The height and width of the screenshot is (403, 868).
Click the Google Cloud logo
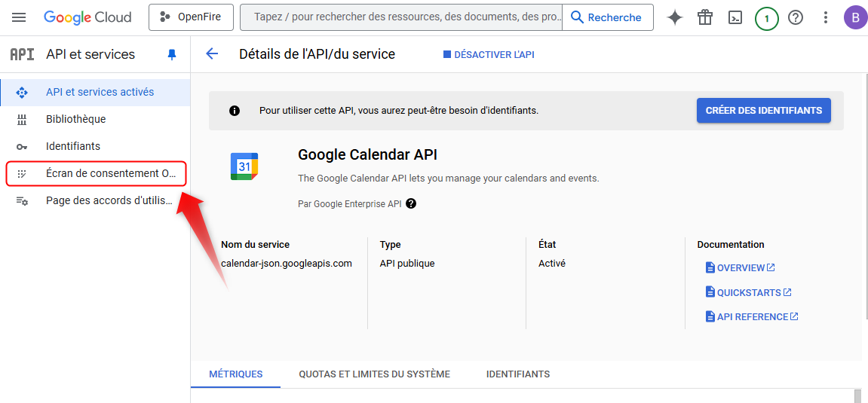(x=87, y=17)
